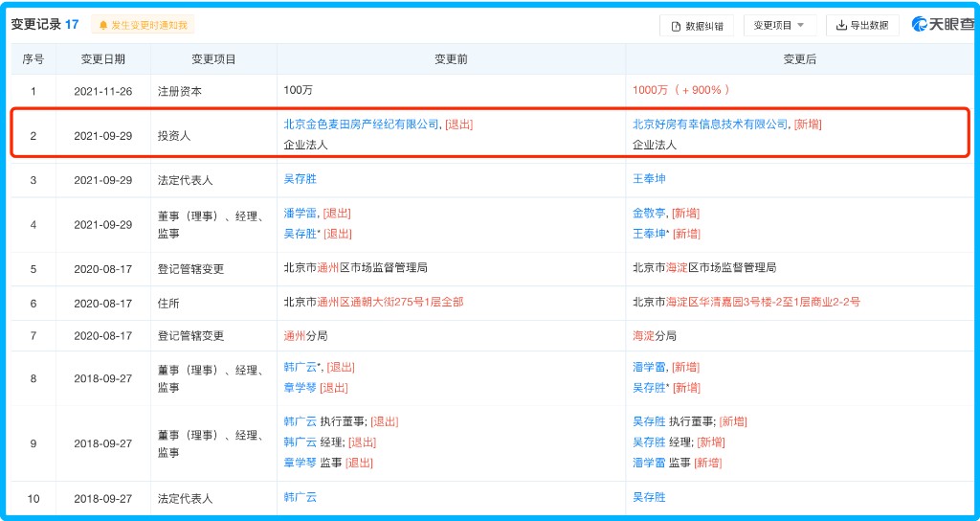
Task: Open 吴存胜 link in row 10
Action: pyautogui.click(x=649, y=497)
